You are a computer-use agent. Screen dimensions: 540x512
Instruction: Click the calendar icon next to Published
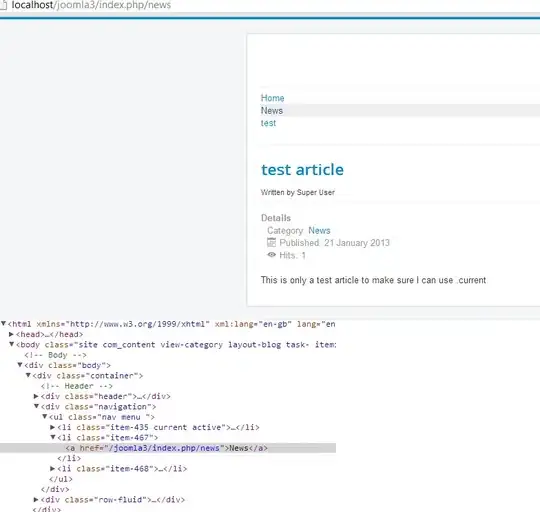coord(271,242)
